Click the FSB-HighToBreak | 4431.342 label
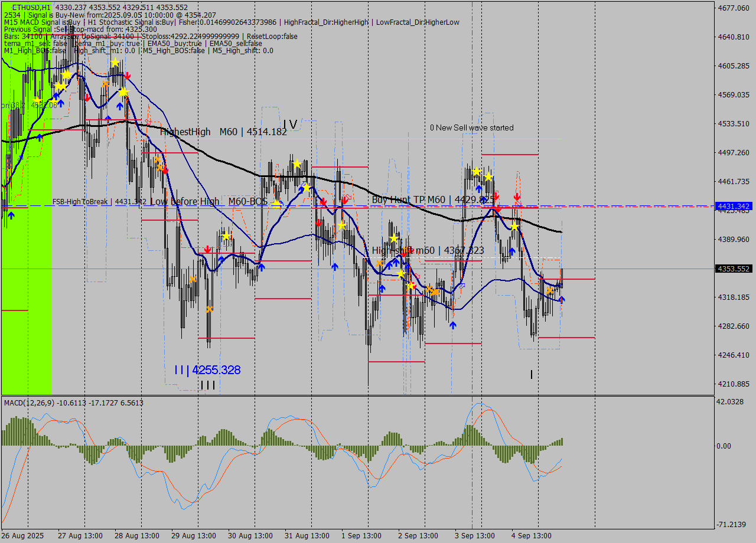 point(99,202)
